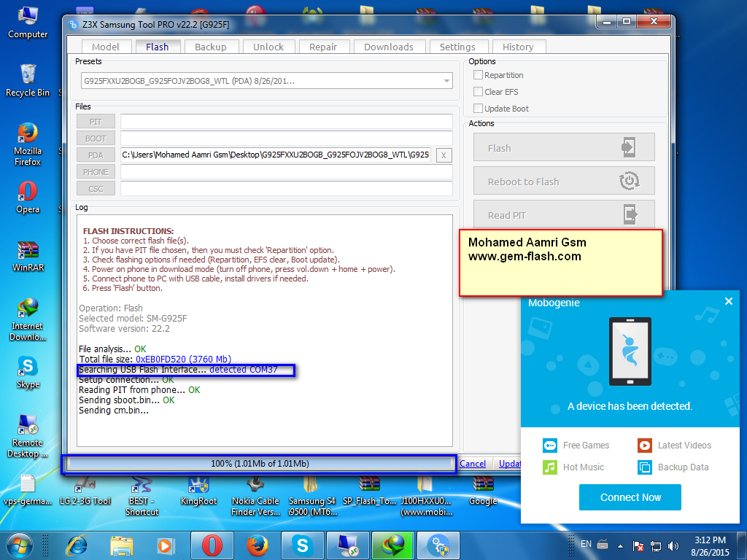The image size is (747, 560).
Task: Open the LG 2-3G Tool shortcut
Action: tap(85, 491)
